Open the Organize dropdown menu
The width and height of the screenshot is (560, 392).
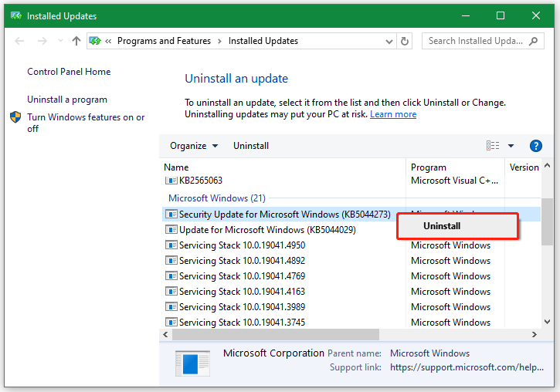(x=194, y=146)
